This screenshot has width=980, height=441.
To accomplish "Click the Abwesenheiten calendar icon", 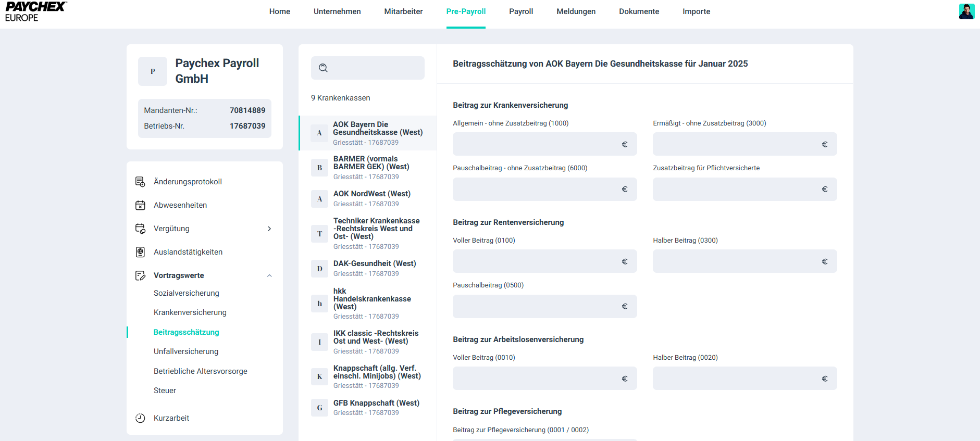I will point(140,205).
